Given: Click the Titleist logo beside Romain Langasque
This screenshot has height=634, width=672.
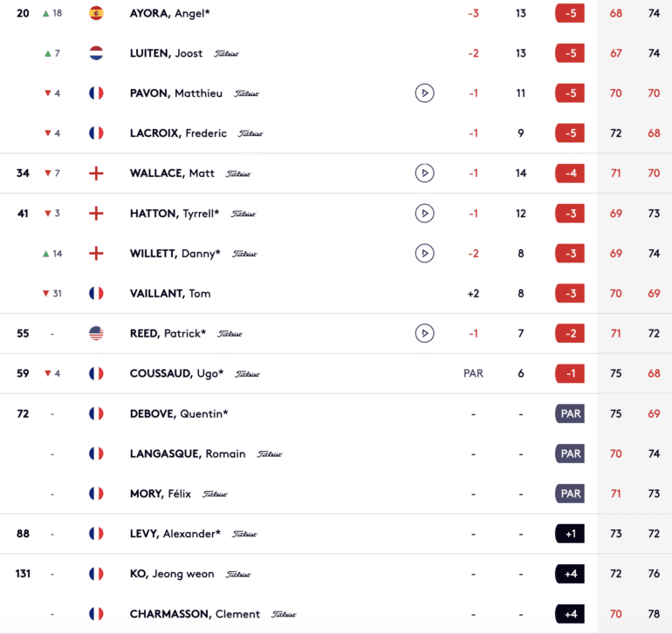Looking at the screenshot, I should point(269,454).
